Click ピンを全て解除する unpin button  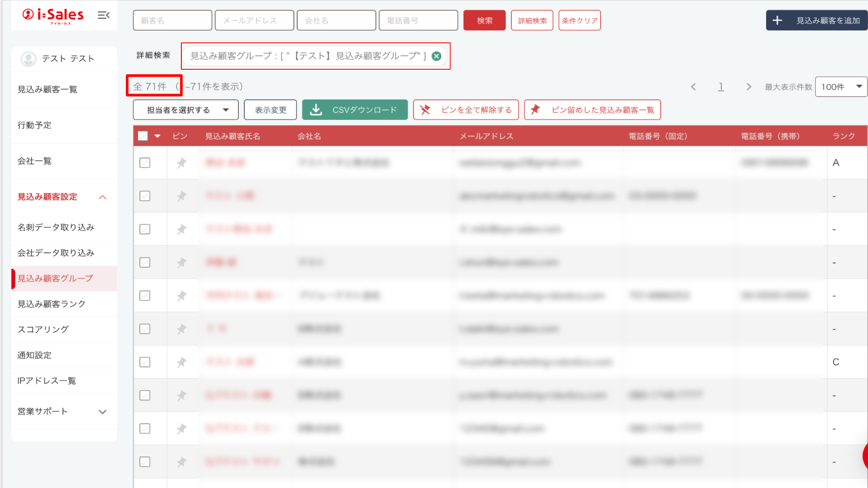pos(466,110)
